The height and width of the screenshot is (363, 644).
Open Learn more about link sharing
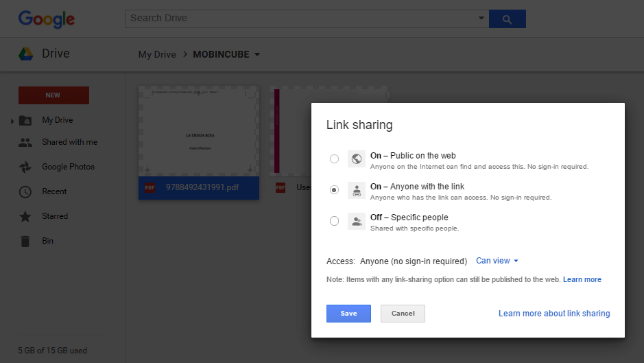coord(554,314)
